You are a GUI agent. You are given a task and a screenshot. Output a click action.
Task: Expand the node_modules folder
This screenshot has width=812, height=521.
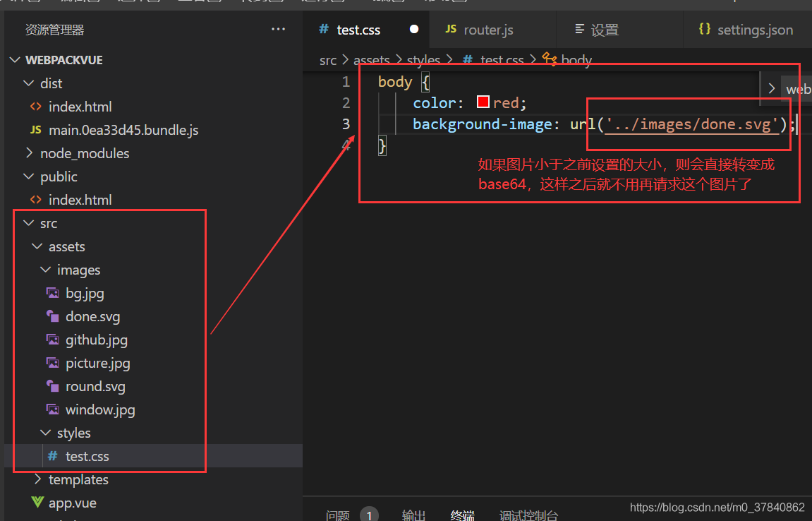29,153
